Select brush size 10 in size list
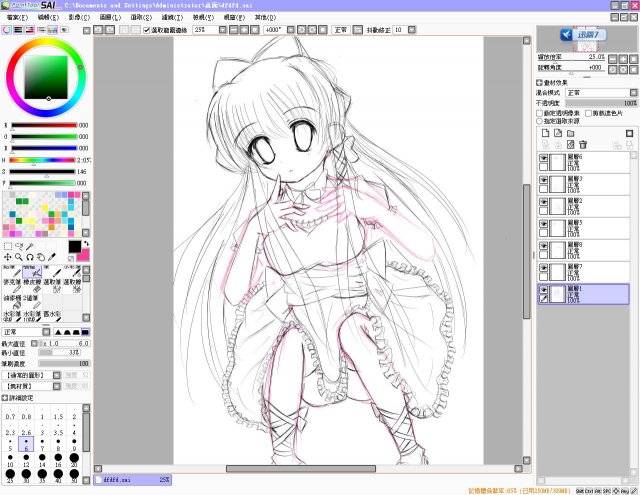The image size is (640, 495). coord(10,460)
